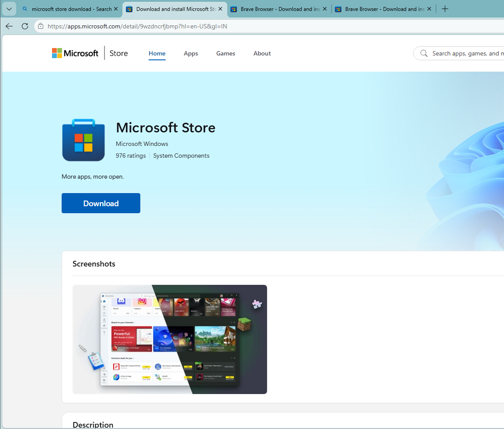Click the Microsoft Store screenshot thumbnail
This screenshot has width=504, height=429.
170,339
